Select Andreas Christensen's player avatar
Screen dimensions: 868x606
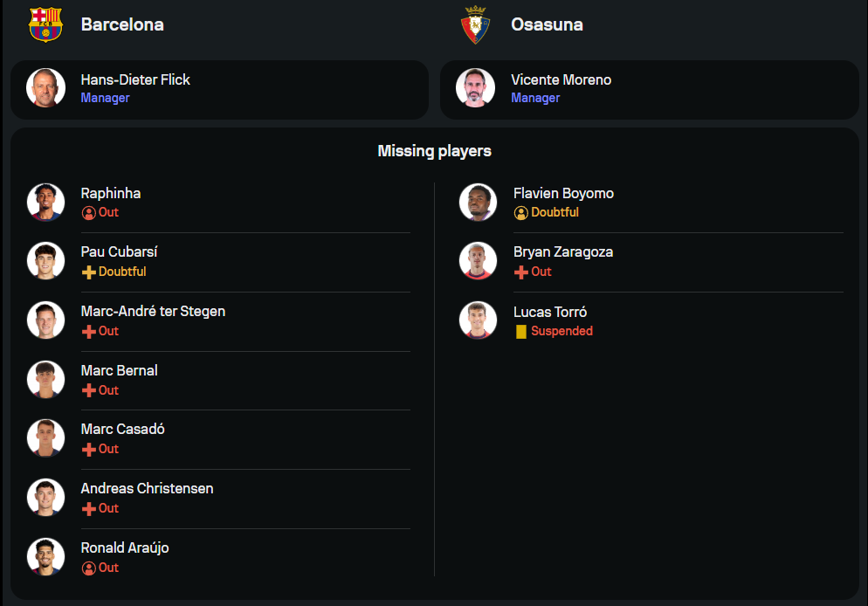point(45,498)
